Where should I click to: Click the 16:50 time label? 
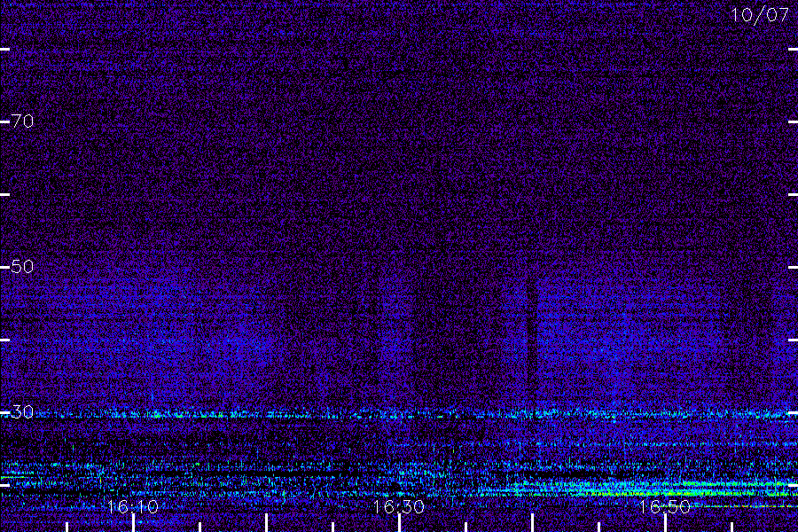tap(664, 506)
